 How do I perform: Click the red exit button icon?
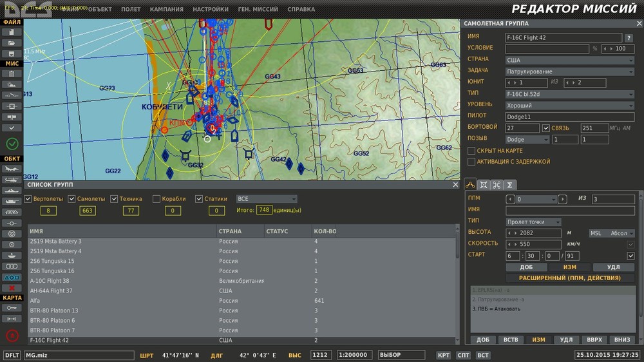click(x=12, y=336)
